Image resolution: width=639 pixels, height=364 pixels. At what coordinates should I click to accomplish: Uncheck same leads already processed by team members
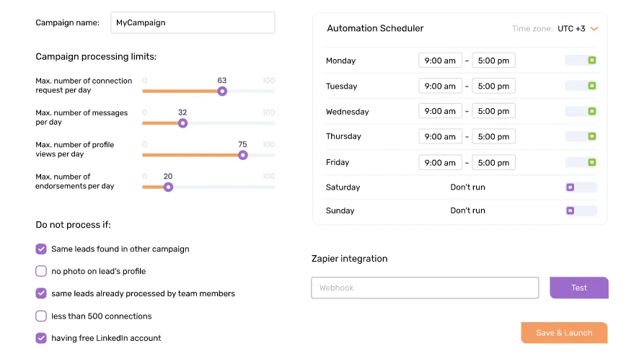[x=41, y=293]
